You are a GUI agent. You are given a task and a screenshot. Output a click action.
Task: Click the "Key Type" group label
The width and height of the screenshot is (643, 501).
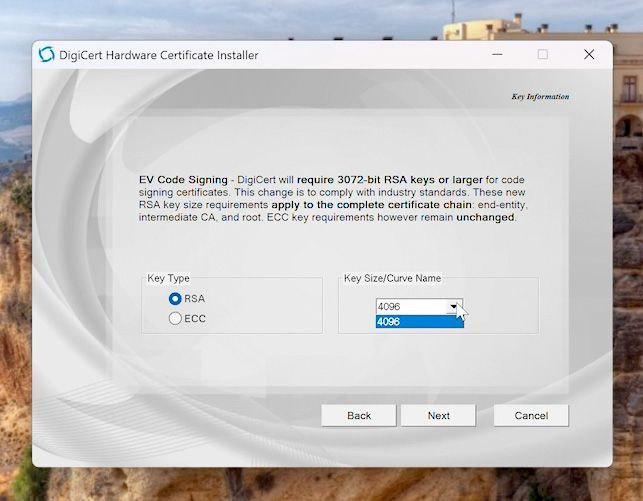[168, 278]
